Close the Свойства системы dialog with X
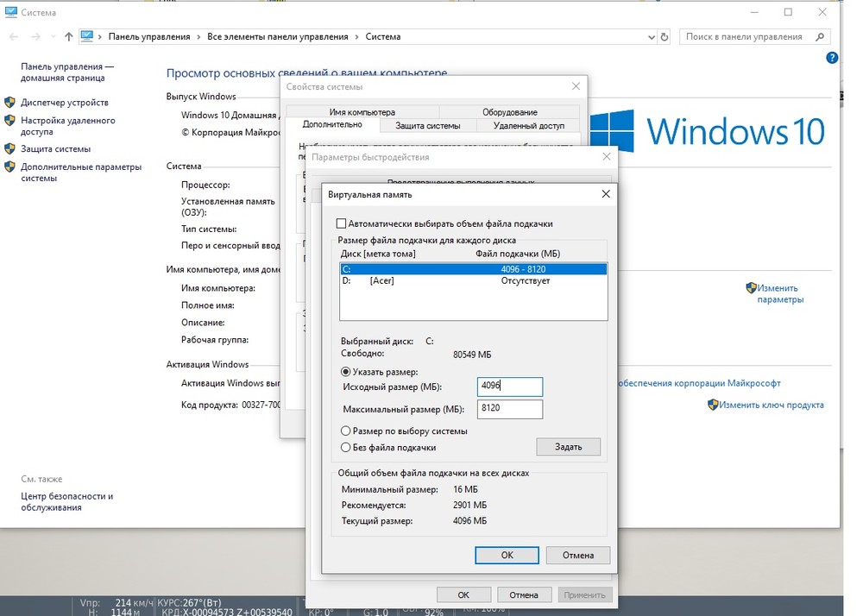The image size is (863, 616). (x=576, y=86)
